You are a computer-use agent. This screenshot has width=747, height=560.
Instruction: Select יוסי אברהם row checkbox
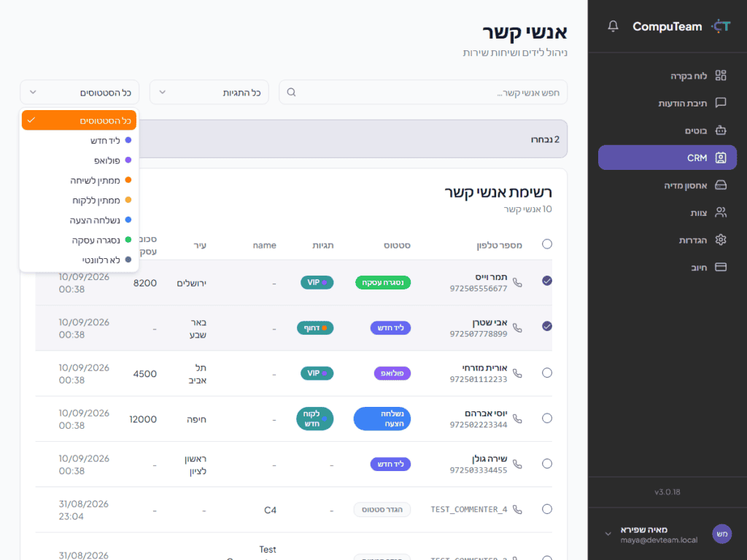click(547, 418)
